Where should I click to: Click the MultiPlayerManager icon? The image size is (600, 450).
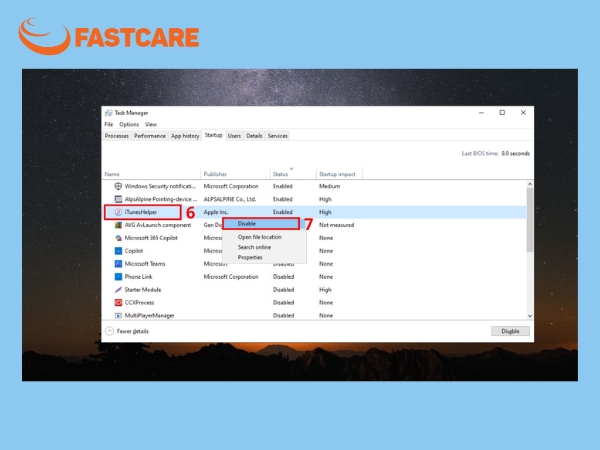coord(118,315)
